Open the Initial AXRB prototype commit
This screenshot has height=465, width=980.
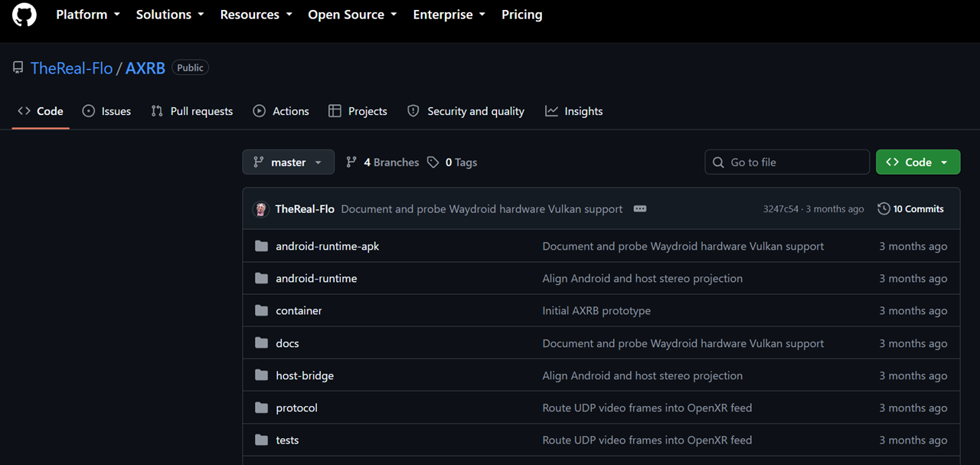coord(596,310)
